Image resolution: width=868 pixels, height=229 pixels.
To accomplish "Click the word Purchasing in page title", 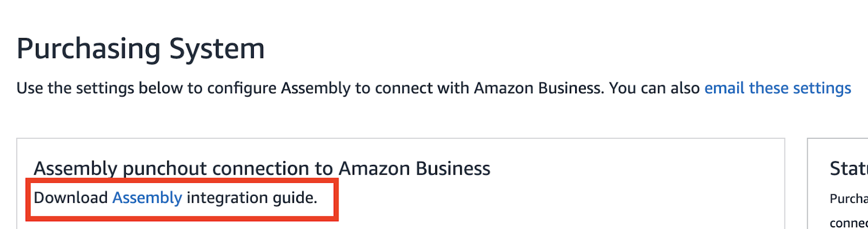I will click(x=89, y=49).
